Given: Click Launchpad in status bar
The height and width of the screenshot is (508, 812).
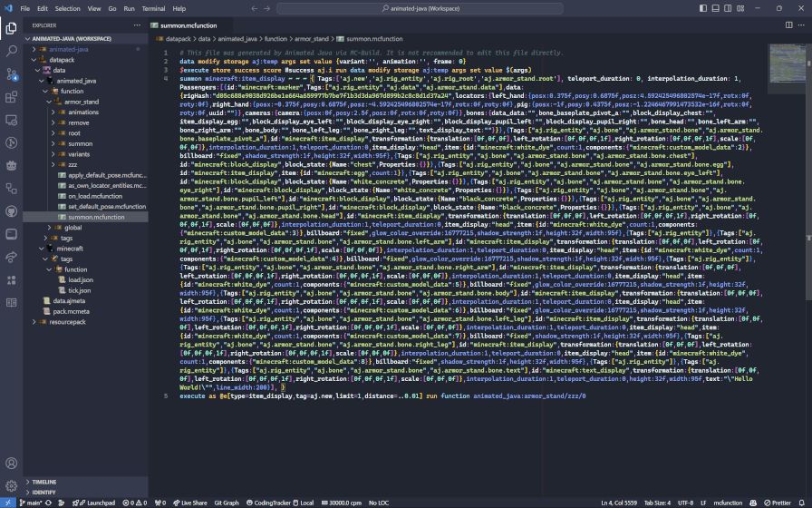Looking at the screenshot, I should (93, 503).
